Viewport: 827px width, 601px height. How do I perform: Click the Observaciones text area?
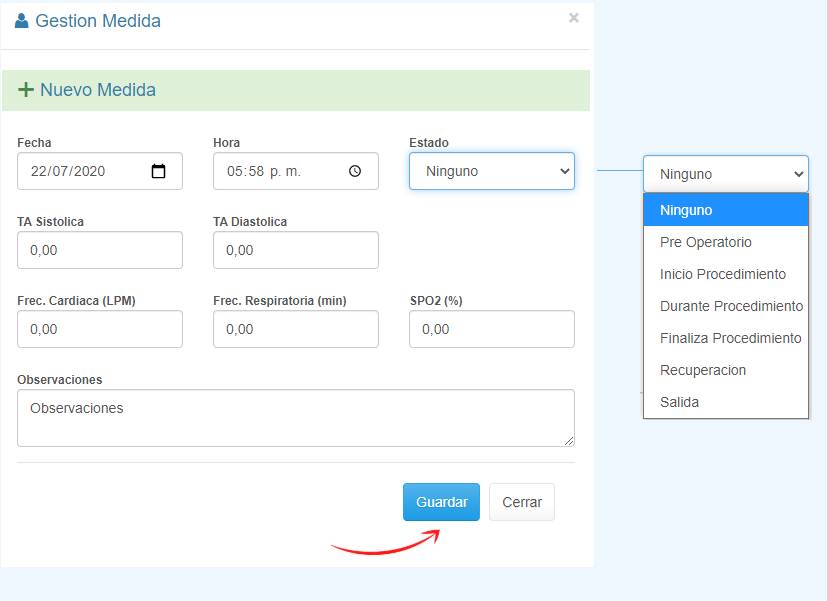pos(295,418)
